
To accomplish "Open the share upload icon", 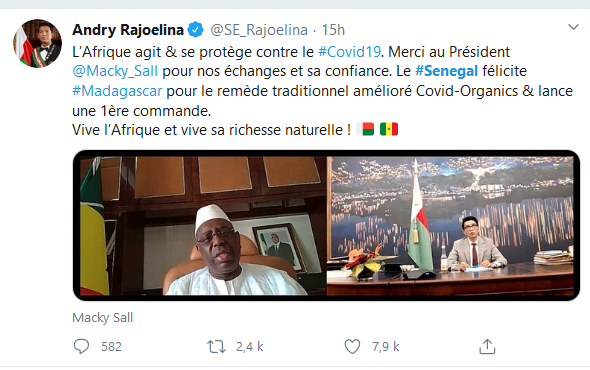I will (x=487, y=346).
